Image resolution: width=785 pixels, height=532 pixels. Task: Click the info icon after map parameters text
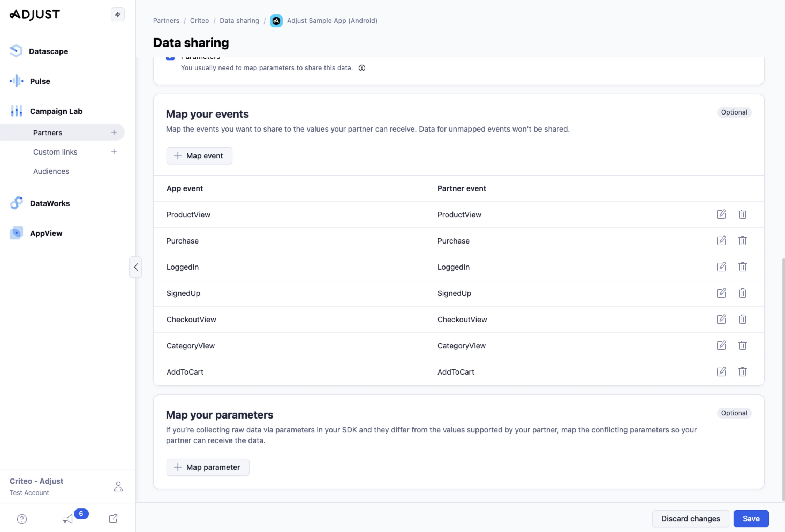(x=362, y=68)
